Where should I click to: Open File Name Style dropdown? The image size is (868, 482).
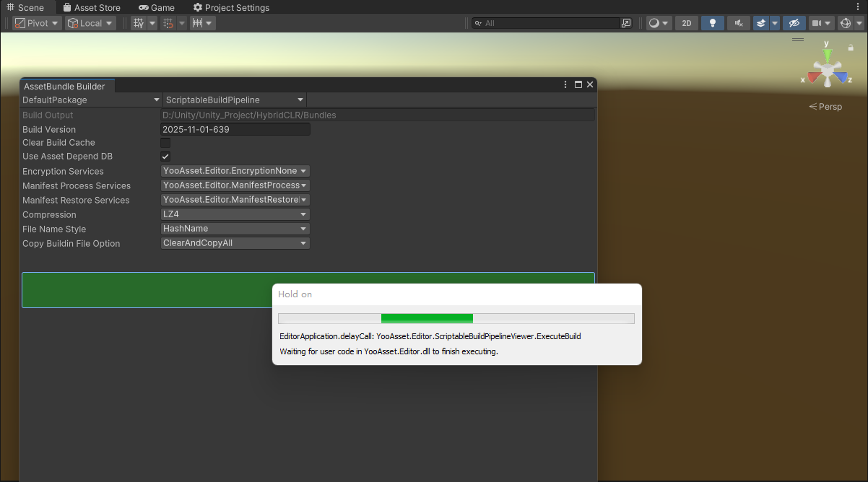coord(235,229)
